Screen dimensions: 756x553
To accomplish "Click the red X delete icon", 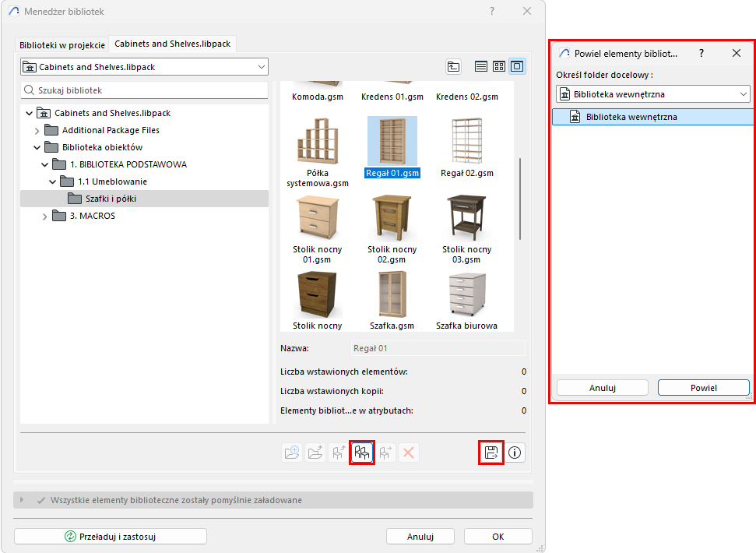I will 409,453.
